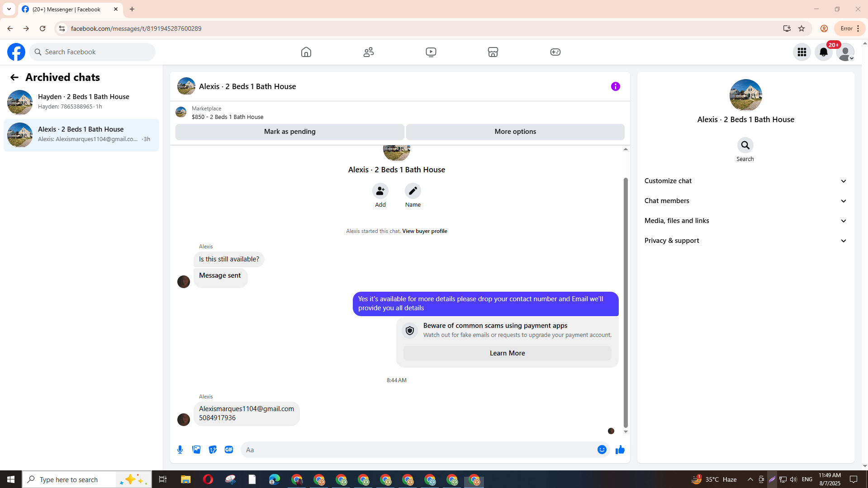Open the Facebook menu grid icon

tap(802, 52)
